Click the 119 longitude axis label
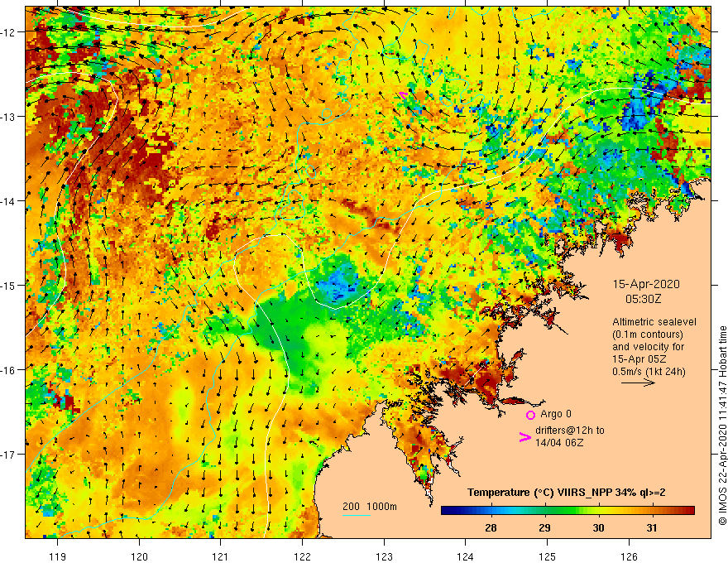This screenshot has width=728, height=563. click(x=58, y=556)
